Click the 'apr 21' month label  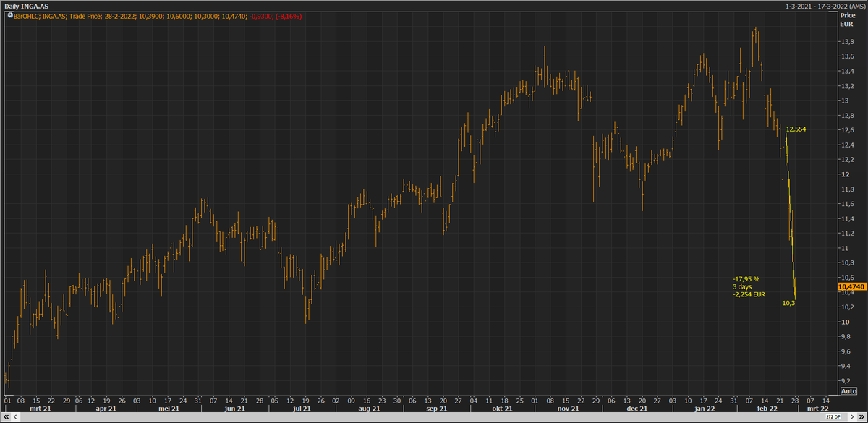click(x=106, y=409)
